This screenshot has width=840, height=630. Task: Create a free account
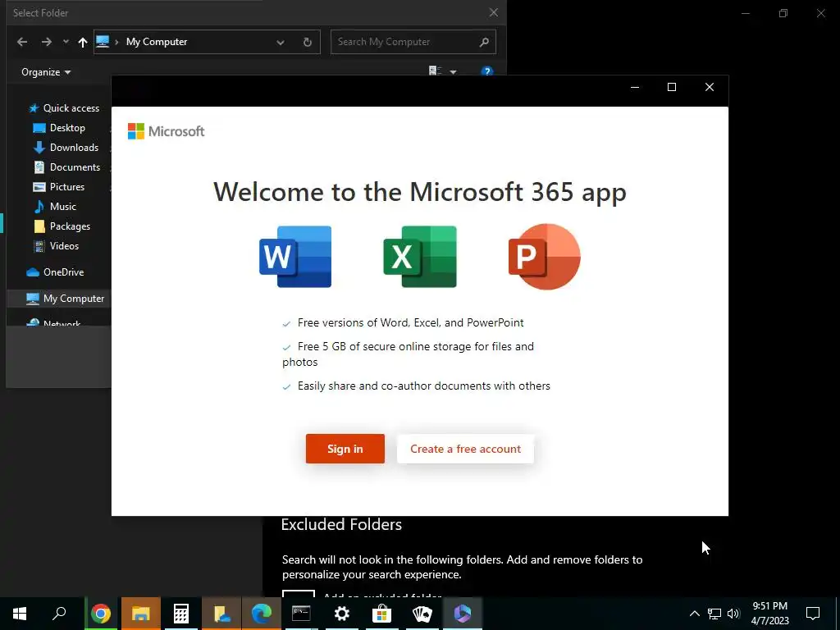tap(465, 449)
